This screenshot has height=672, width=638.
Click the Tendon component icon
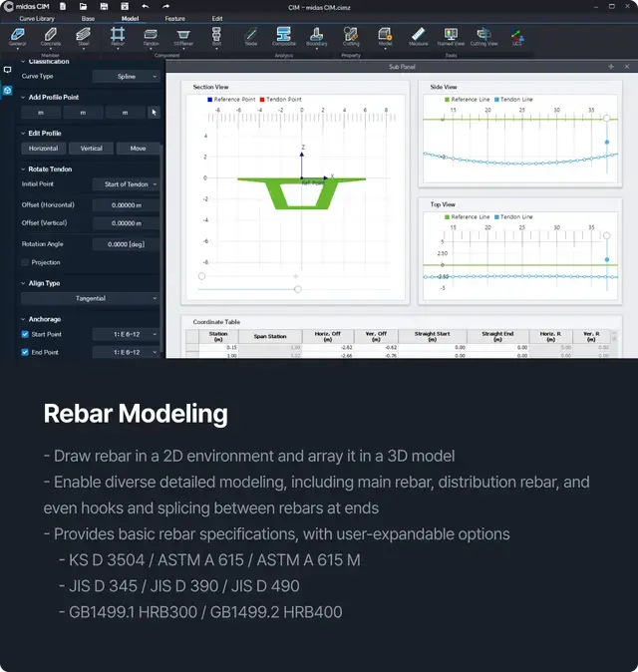click(151, 36)
